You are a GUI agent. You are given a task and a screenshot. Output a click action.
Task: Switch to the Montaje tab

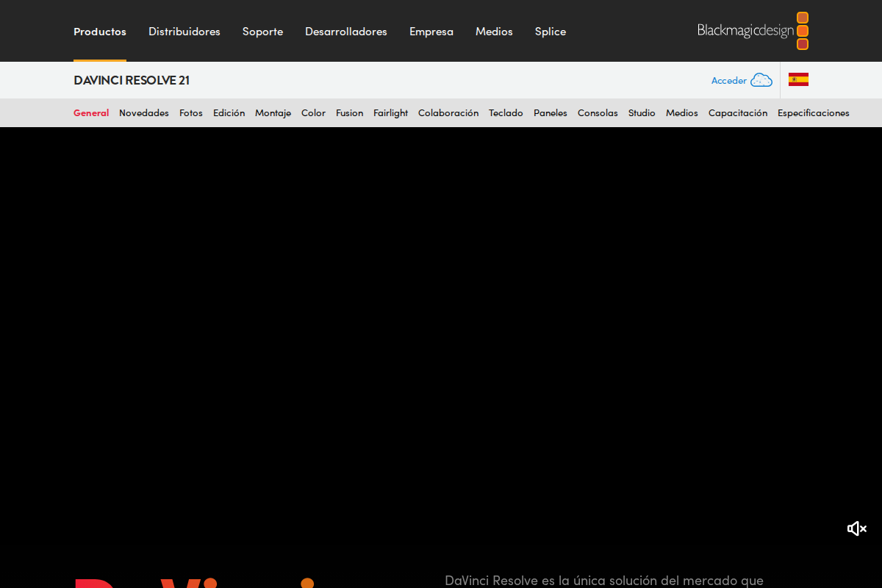[273, 113]
